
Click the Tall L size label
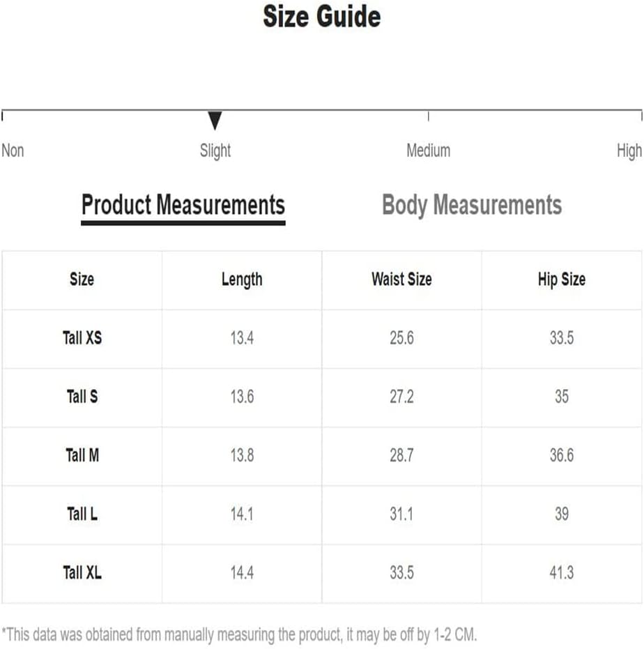point(82,514)
